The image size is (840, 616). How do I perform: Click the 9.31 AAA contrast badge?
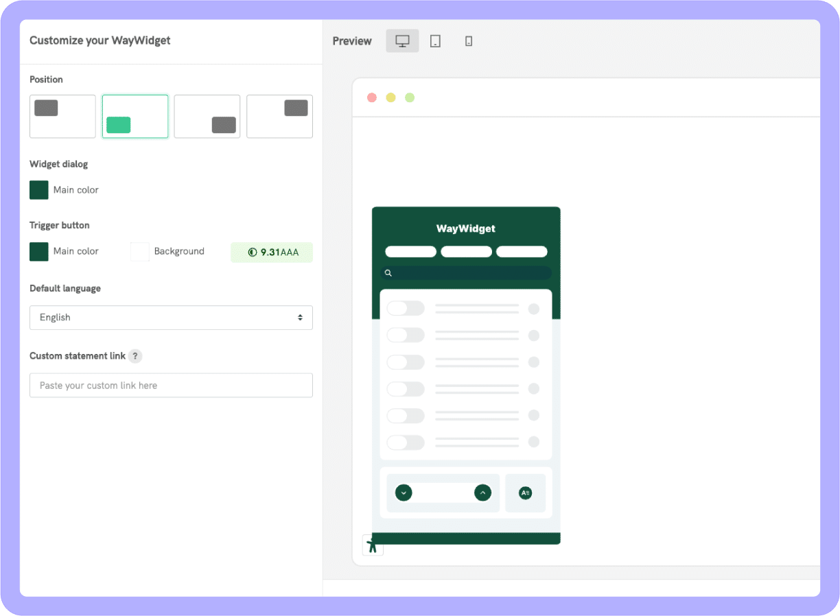(272, 252)
